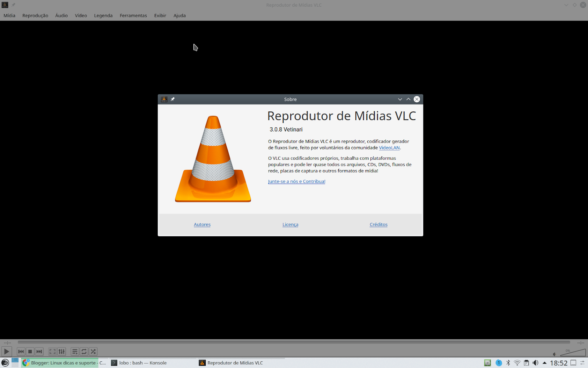Expand hidden system tray icons
Viewport: 588px width, 368px height.
pos(545,363)
